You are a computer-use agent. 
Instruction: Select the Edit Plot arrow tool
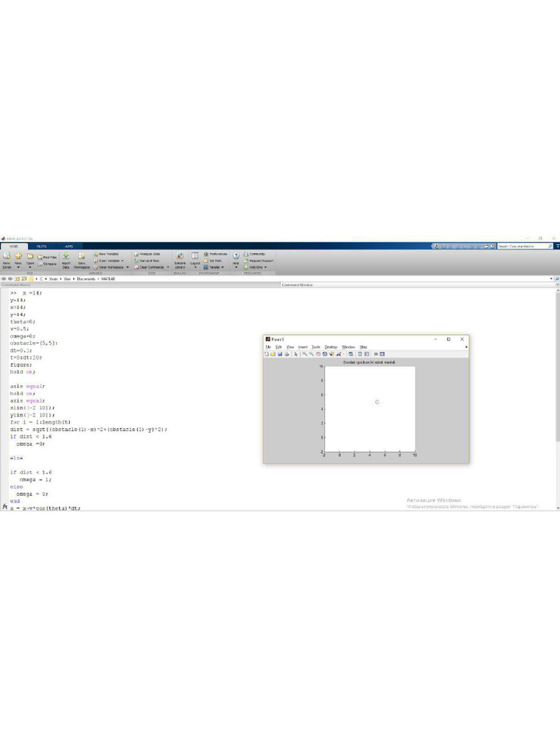point(296,354)
